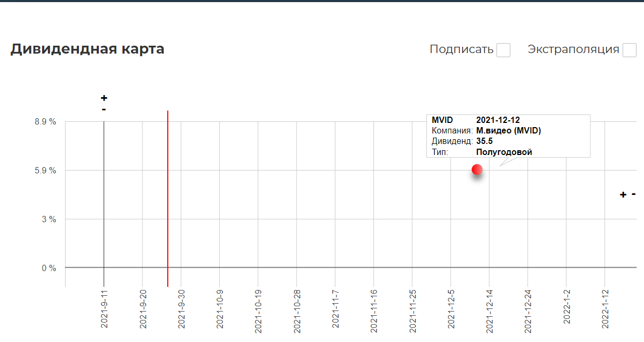Image resolution: width=644 pixels, height=342 pixels.
Task: Click the 0 % baseline label
Action: (x=49, y=268)
